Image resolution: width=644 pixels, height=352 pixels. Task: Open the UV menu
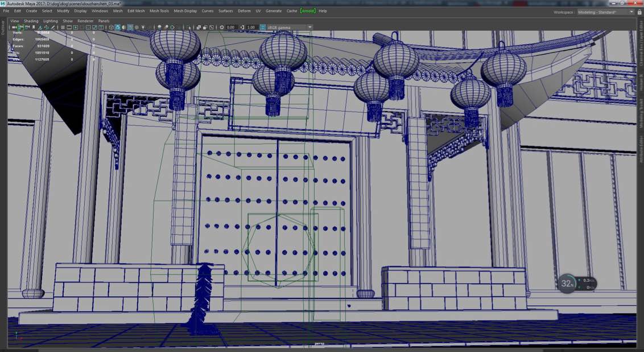click(x=258, y=11)
